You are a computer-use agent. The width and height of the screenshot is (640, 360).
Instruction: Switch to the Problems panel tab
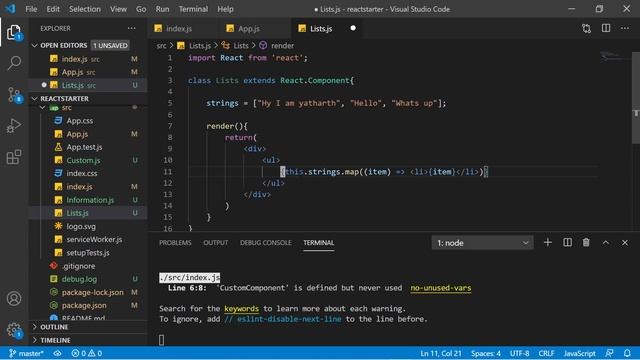click(175, 242)
